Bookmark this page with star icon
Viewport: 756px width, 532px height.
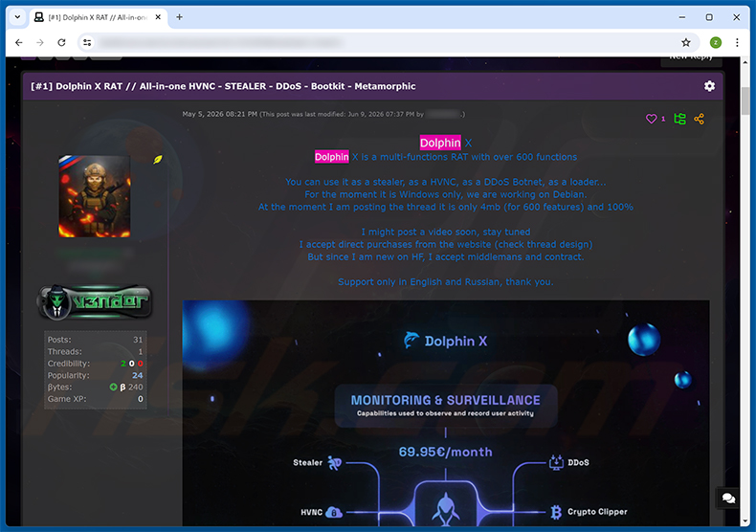pos(685,42)
